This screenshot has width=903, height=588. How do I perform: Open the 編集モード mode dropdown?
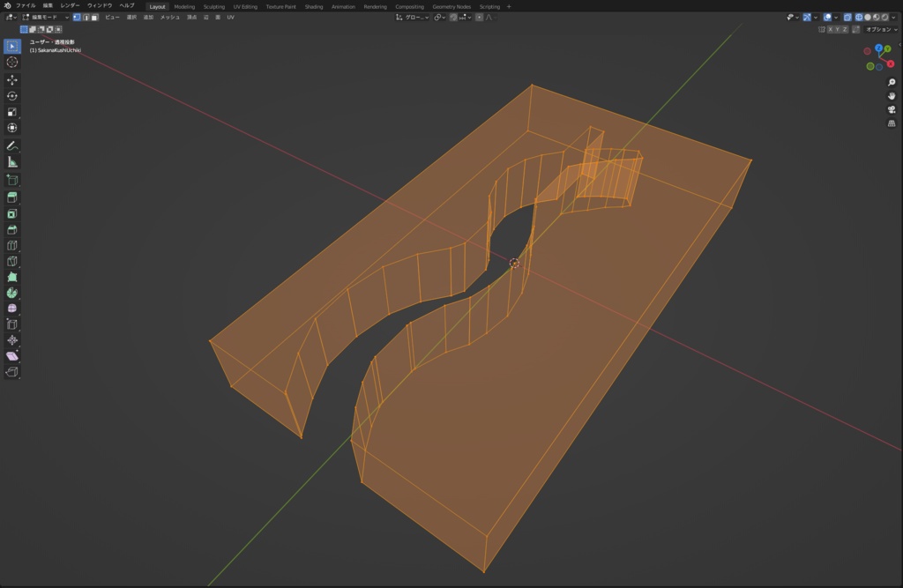[x=44, y=17]
